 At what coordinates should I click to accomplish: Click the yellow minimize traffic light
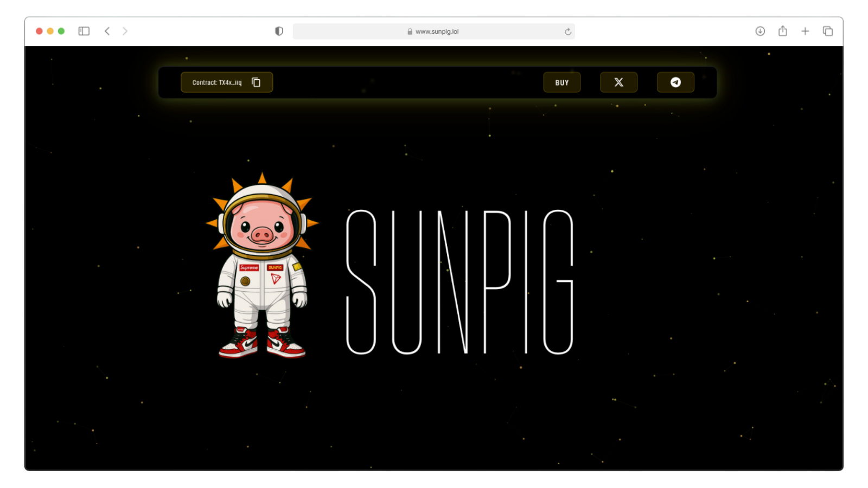click(50, 31)
